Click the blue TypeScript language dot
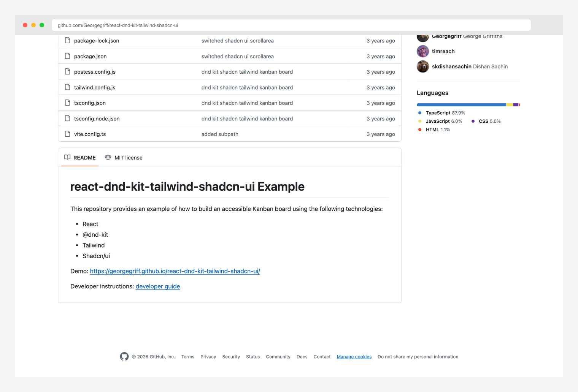Viewport: 578px width, 392px height. pos(420,113)
